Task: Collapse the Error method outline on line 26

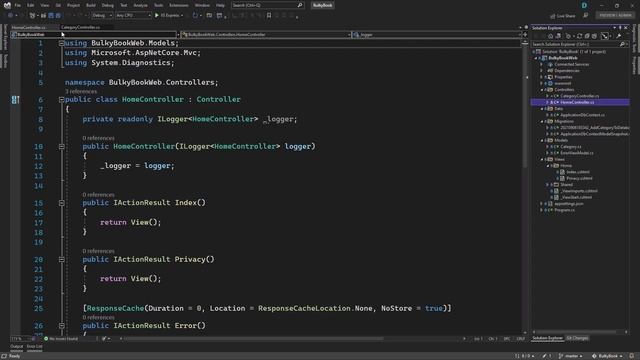Action: click(61, 325)
